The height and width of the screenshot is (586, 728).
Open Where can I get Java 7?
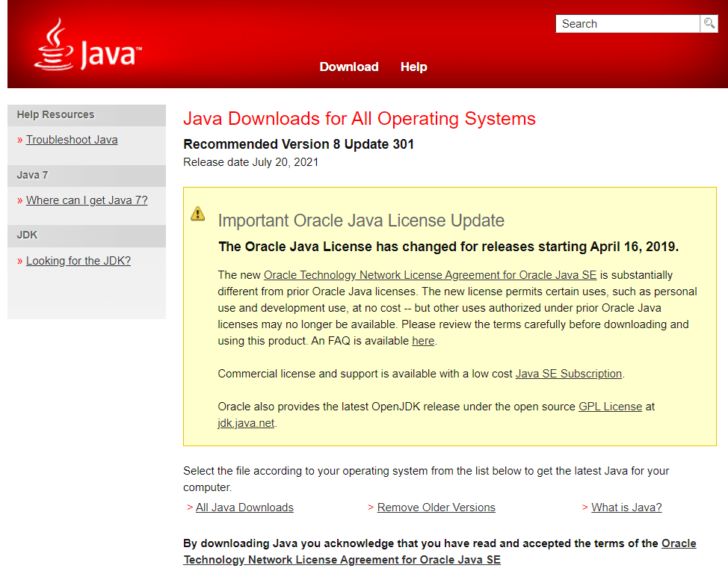click(87, 200)
